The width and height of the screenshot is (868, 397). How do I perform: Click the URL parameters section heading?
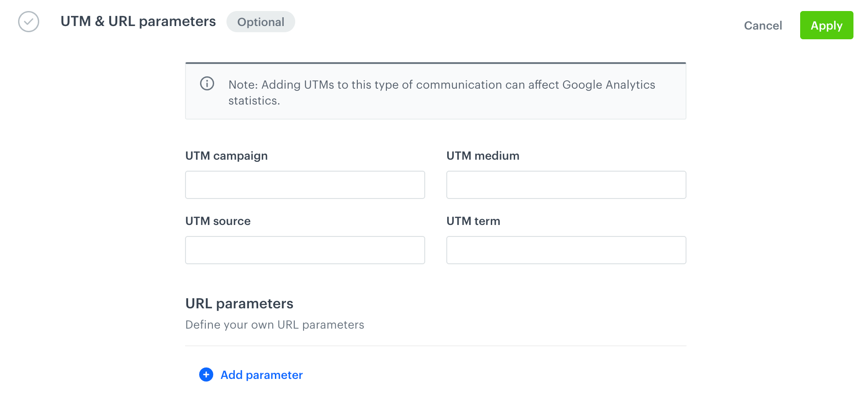(239, 303)
